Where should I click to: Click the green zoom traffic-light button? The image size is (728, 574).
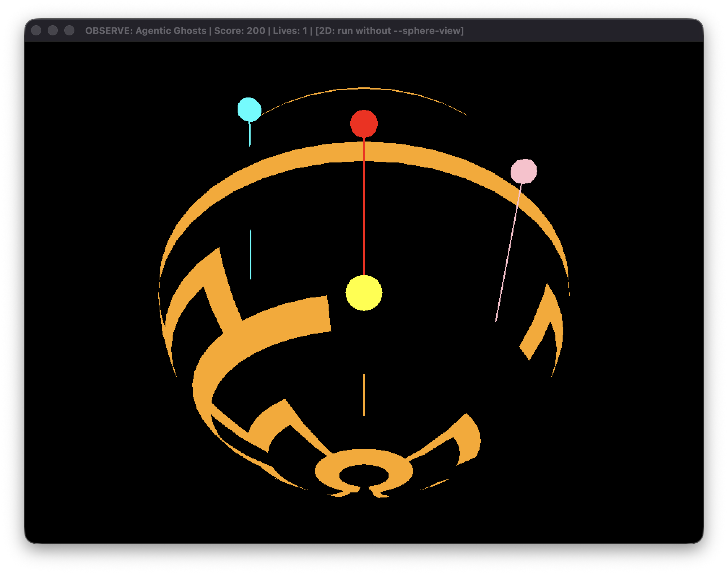(69, 31)
